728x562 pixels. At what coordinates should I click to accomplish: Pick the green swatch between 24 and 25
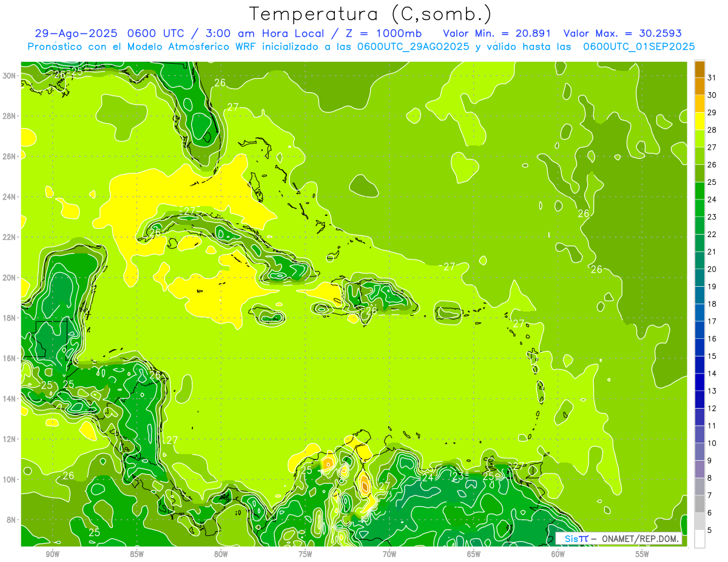[699, 191]
